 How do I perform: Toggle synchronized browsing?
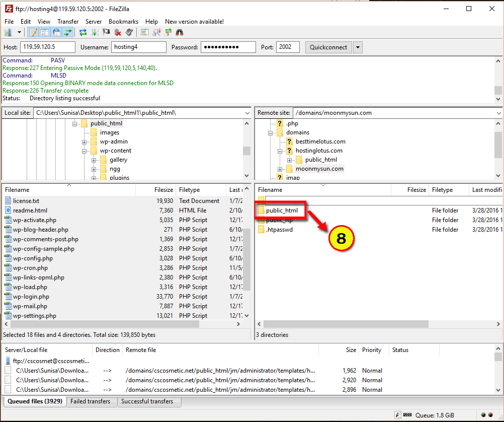168,32
